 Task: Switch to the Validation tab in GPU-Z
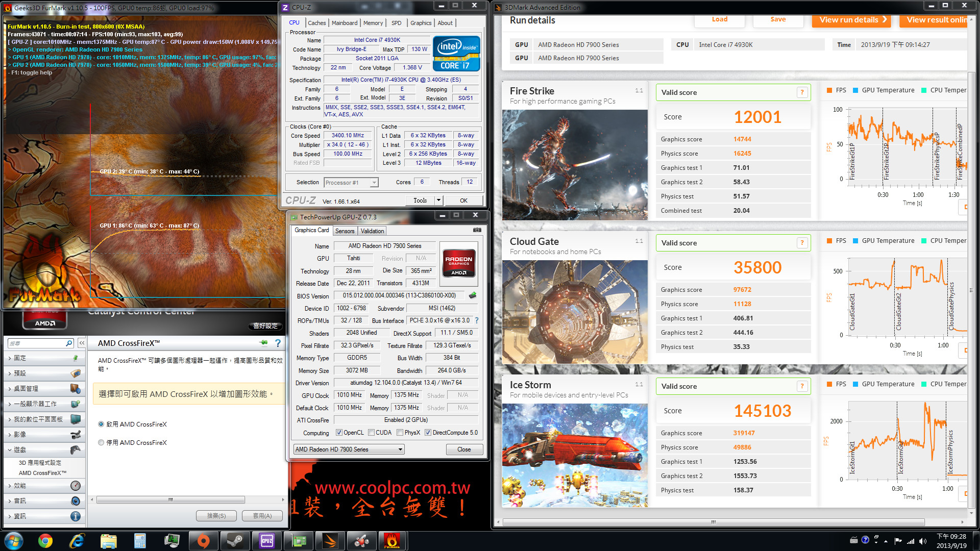pyautogui.click(x=372, y=231)
